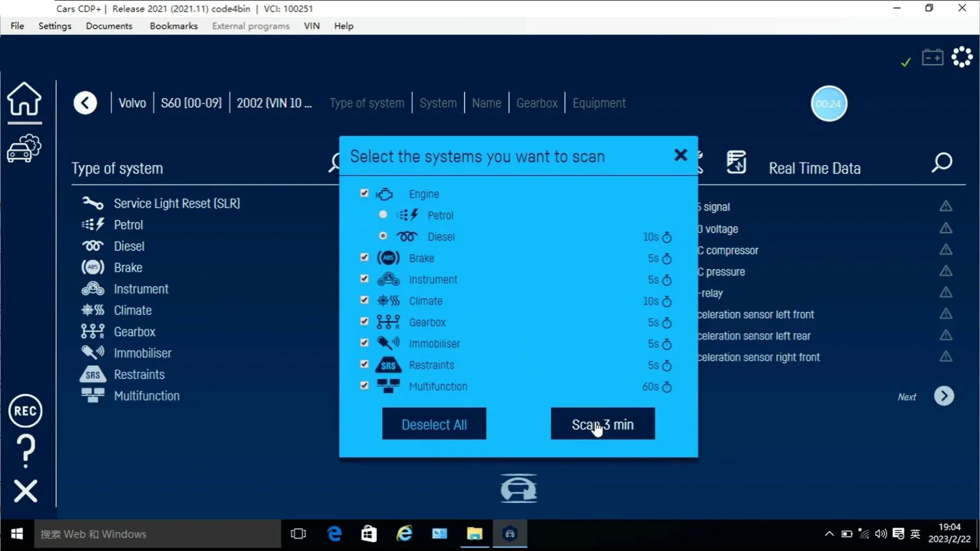Viewport: 980px width, 551px height.
Task: Click the Deselect All button
Action: 433,424
